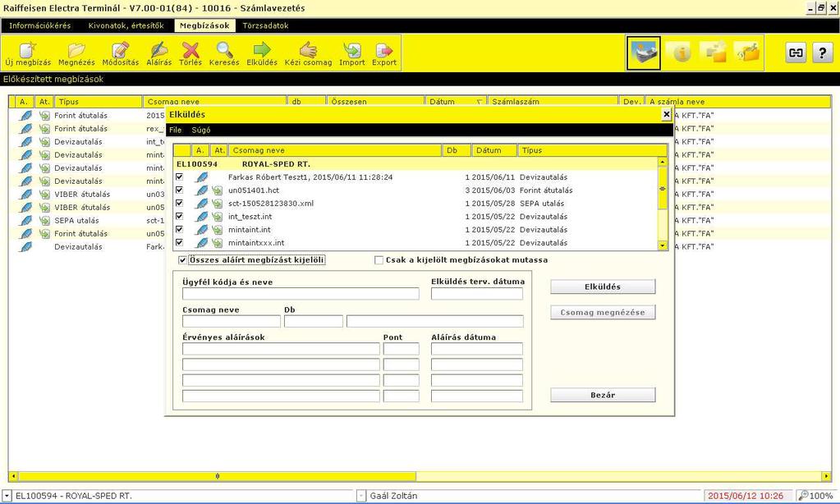Click the Csomag neve input field

[x=232, y=321]
